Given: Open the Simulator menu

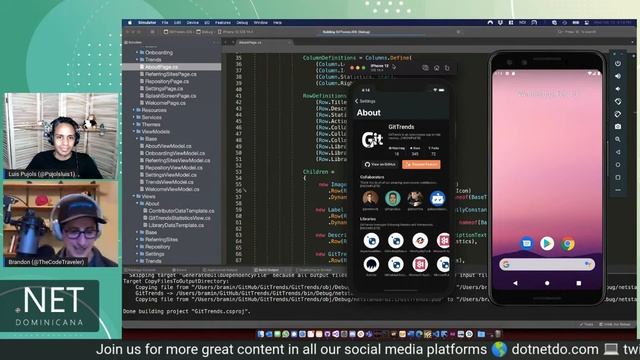Looking at the screenshot, I should click(x=147, y=23).
